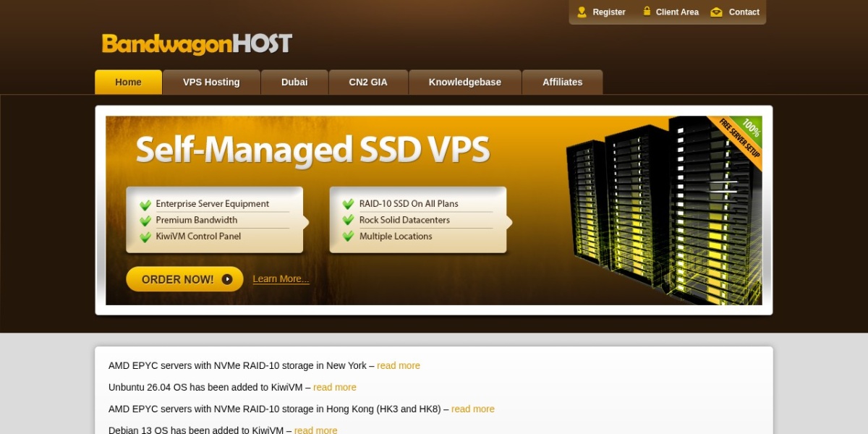Open the Home tab
The width and height of the screenshot is (868, 434).
click(x=128, y=82)
